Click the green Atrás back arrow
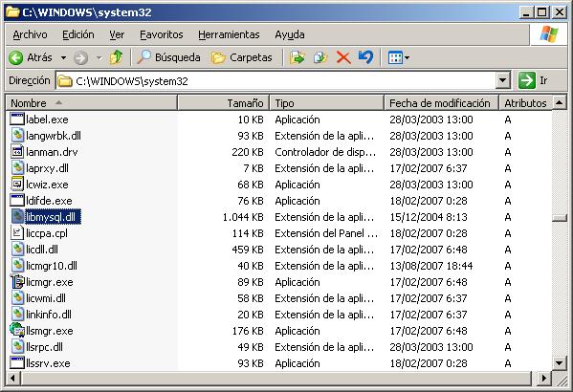The width and height of the screenshot is (573, 392). click(x=16, y=57)
